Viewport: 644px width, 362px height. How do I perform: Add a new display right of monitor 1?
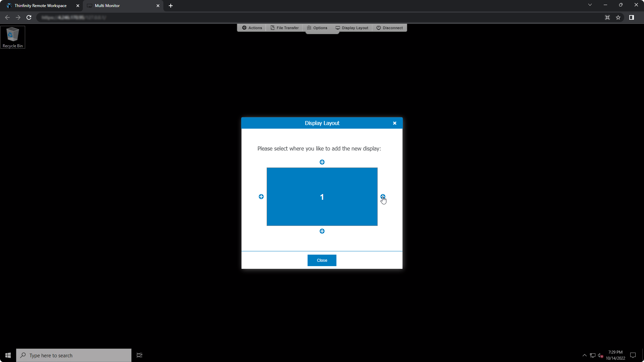pyautogui.click(x=383, y=196)
